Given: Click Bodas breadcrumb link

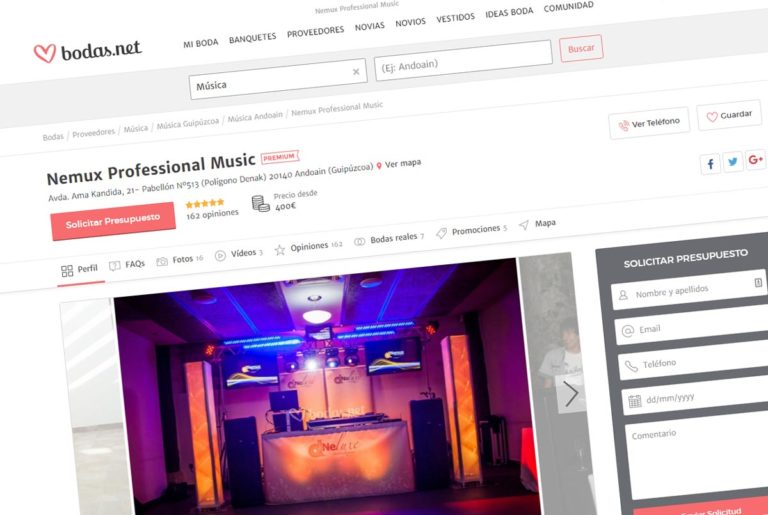Looking at the screenshot, I should [53, 137].
